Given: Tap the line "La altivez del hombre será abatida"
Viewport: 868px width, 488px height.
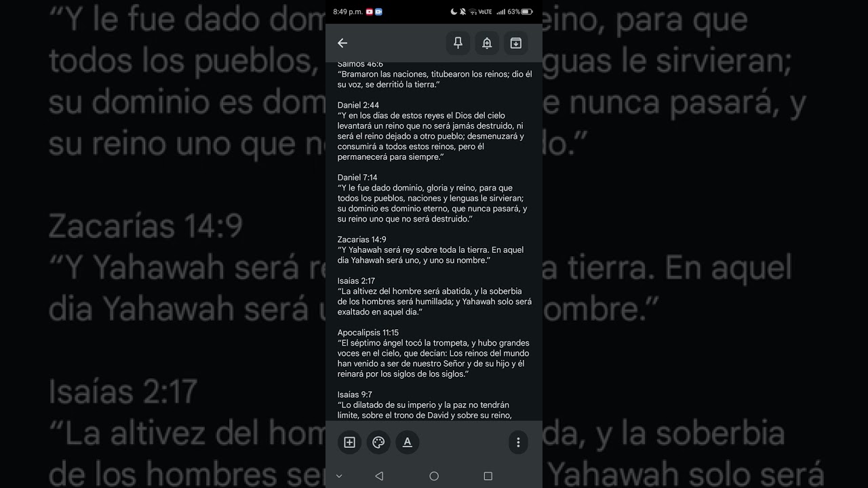Looking at the screenshot, I should 430,291.
